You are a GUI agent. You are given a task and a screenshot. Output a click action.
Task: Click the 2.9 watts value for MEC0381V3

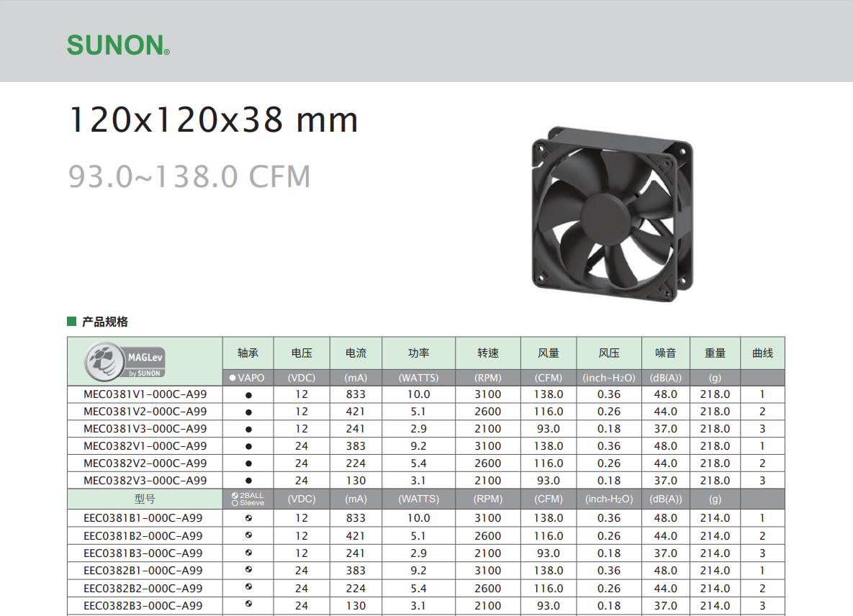click(418, 429)
